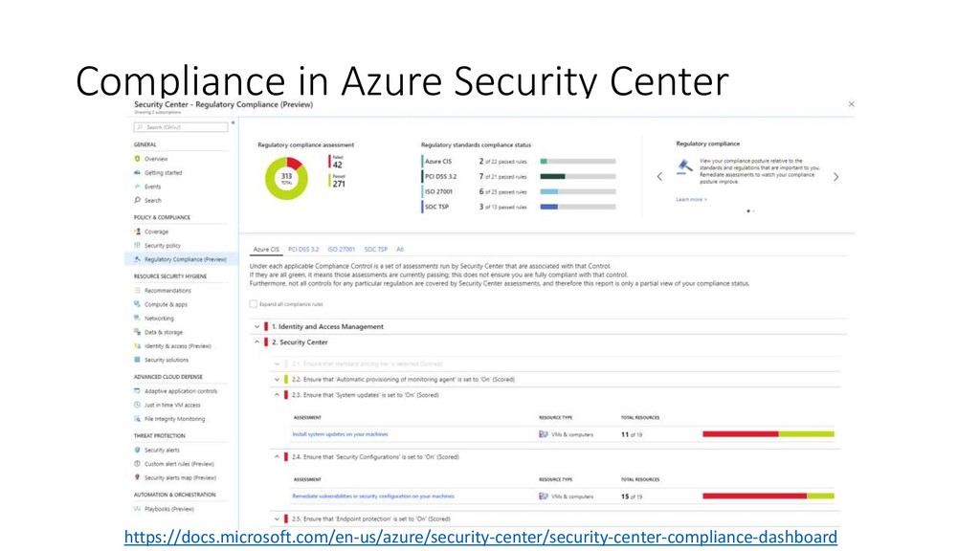Expand rule 2.1 standard pricing tier
980x551 pixels.
coord(277,363)
